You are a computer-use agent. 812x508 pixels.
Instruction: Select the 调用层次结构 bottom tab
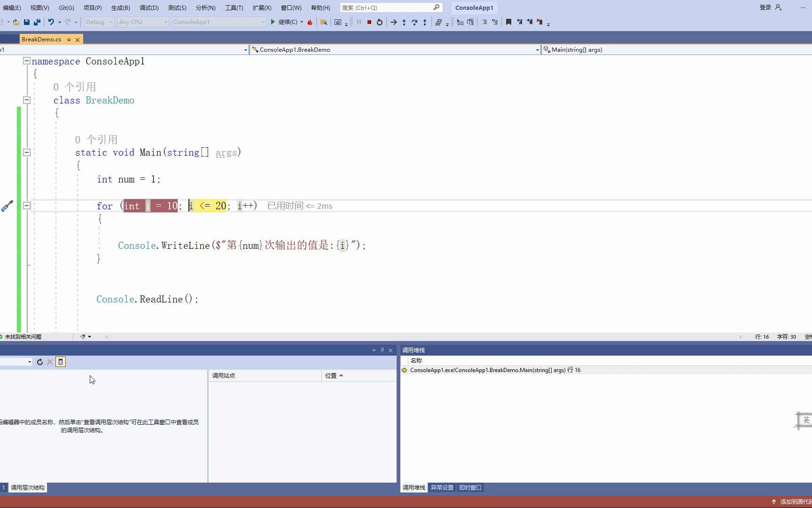pos(28,488)
